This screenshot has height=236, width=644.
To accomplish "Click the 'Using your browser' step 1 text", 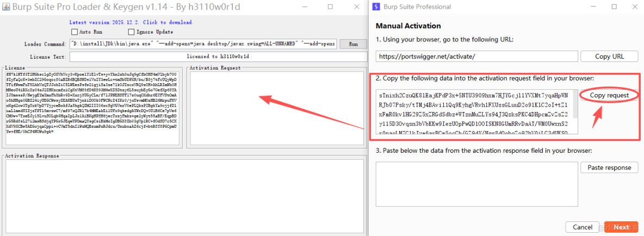I will [444, 39].
